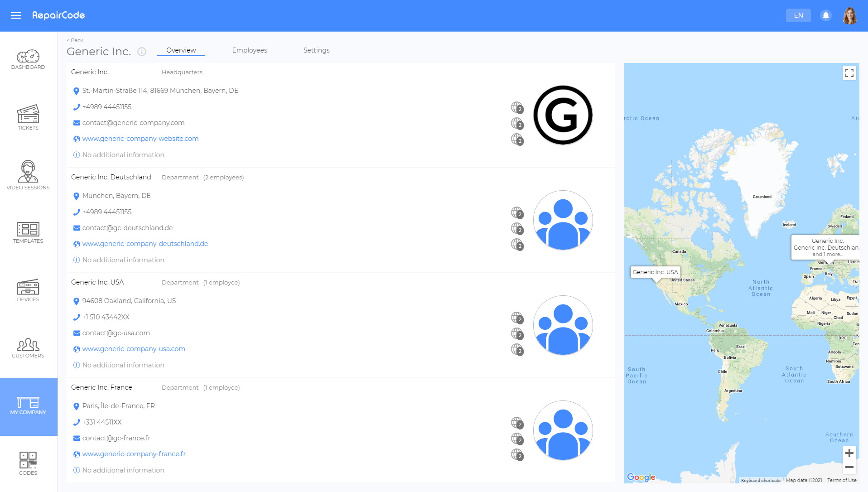
Task: Open the hamburger menu
Action: [16, 15]
